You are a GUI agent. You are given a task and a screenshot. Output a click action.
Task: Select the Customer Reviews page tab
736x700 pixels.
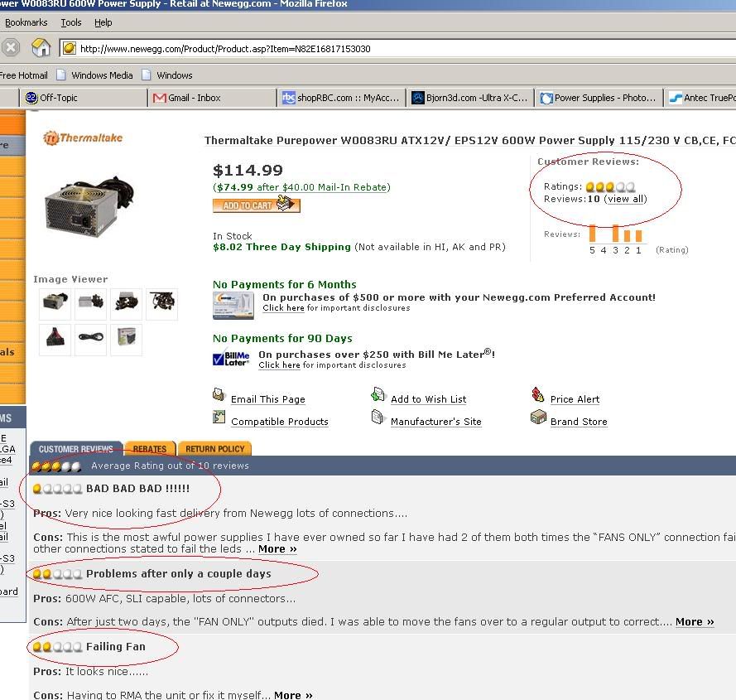[76, 449]
